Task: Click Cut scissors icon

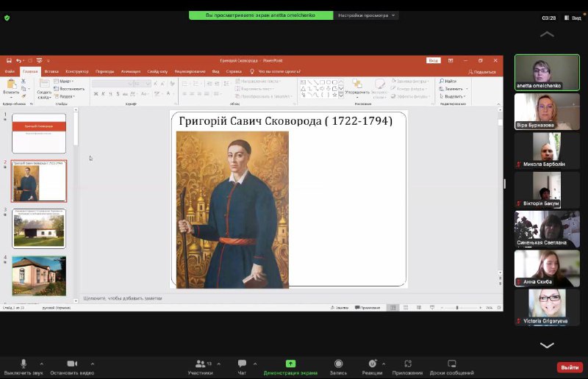Action: coord(24,81)
